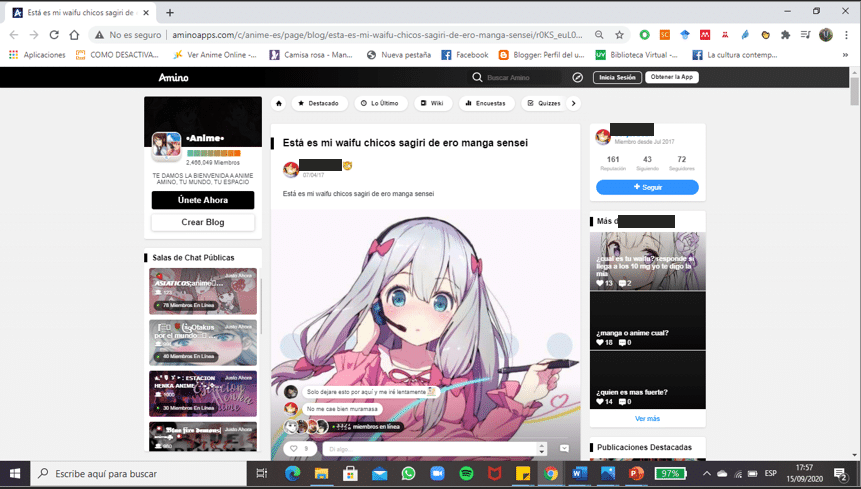Image resolution: width=861 pixels, height=489 pixels.
Task: Open Chrome zoom magnifier icon
Action: 599,35
